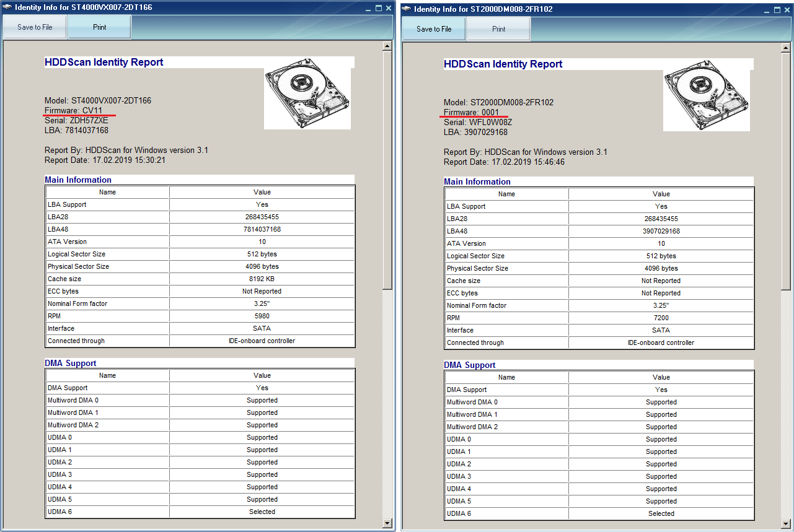Click title bar icon of ST2000DM008 window
Viewport: 794px width, 532px height.
pyautogui.click(x=407, y=9)
